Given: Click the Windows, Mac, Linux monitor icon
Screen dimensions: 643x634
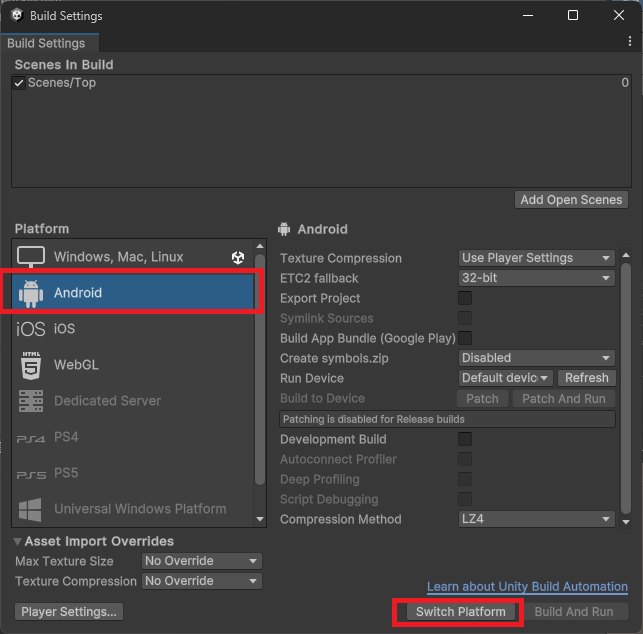Looking at the screenshot, I should tap(31, 257).
